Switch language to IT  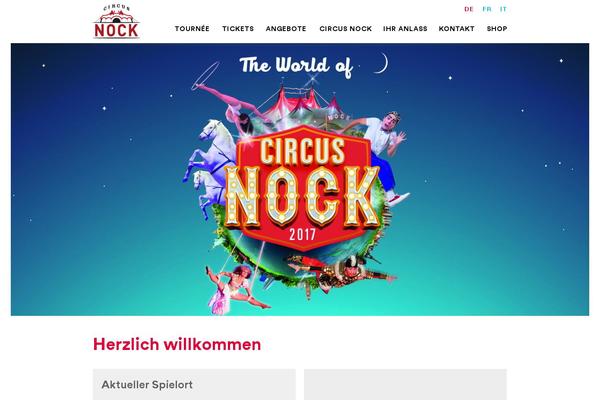tap(503, 9)
